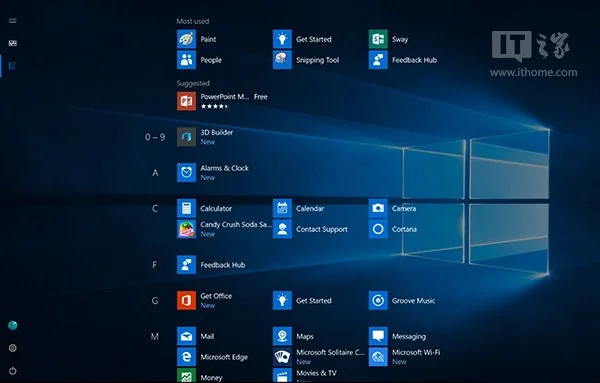This screenshot has width=600, height=383.
Task: Open the Get Office icon
Action: pos(186,300)
